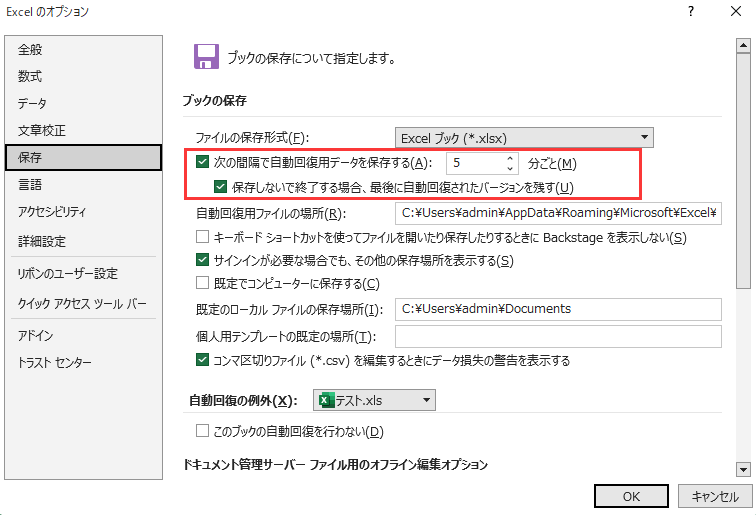Click the purple floppy disk save icon
Screen dimensions: 756x515
[206, 57]
